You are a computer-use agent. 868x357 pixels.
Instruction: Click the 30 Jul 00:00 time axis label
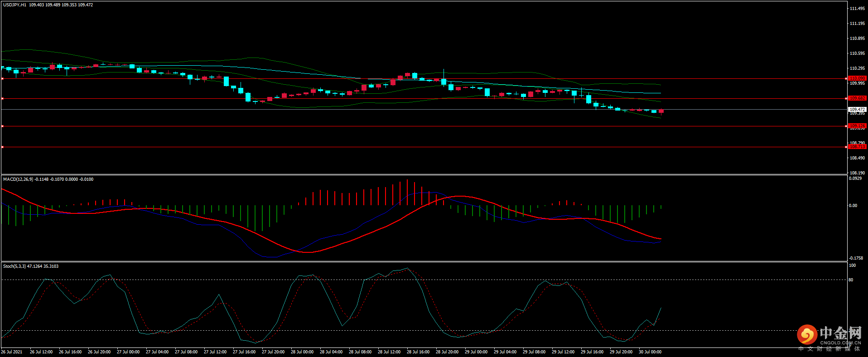point(650,352)
